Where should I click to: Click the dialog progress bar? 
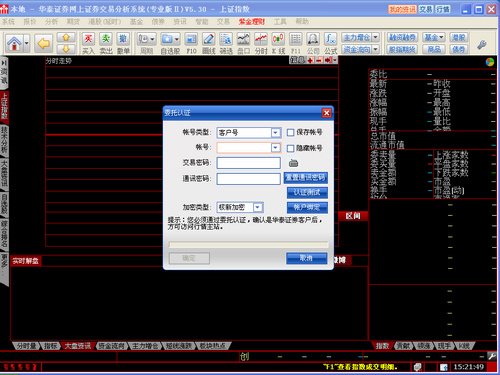click(248, 245)
